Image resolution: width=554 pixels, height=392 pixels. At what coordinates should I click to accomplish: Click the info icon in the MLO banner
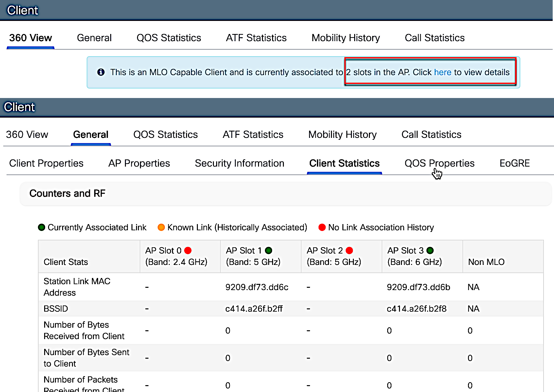click(101, 72)
